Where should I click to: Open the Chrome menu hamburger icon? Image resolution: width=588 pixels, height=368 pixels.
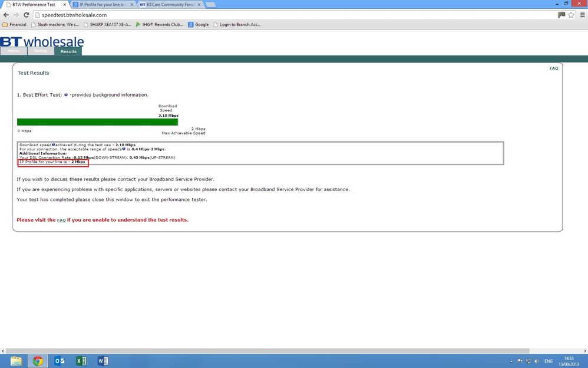[x=582, y=15]
